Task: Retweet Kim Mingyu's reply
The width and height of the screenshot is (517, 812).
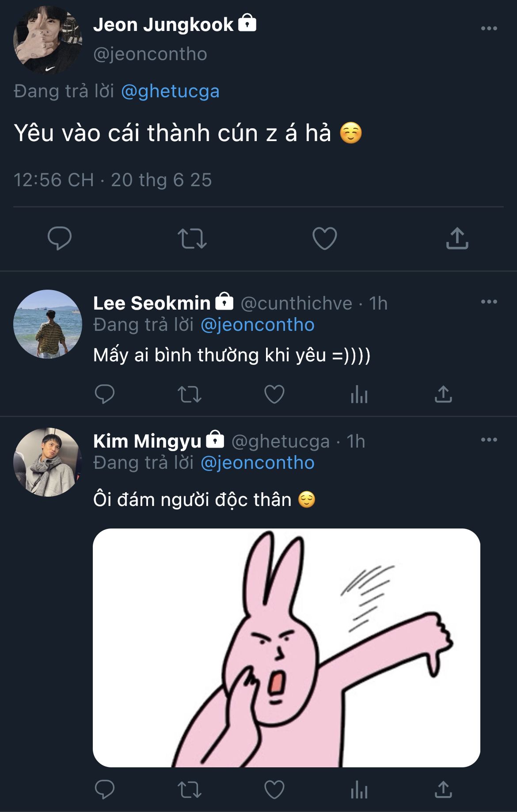Action: click(190, 789)
